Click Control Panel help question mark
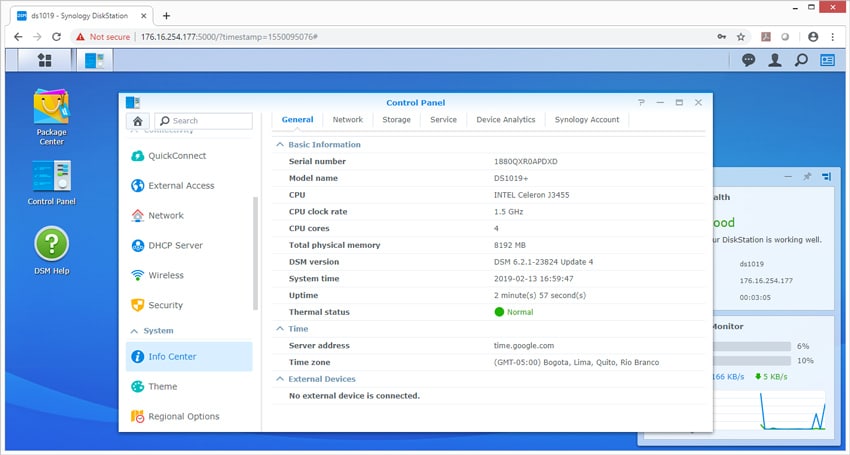The height and width of the screenshot is (455, 850). point(641,102)
